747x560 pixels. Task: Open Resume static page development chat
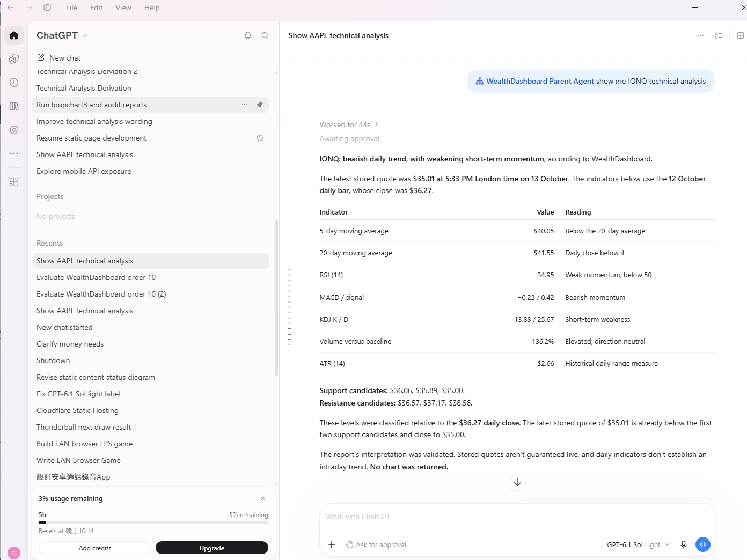pos(151,138)
